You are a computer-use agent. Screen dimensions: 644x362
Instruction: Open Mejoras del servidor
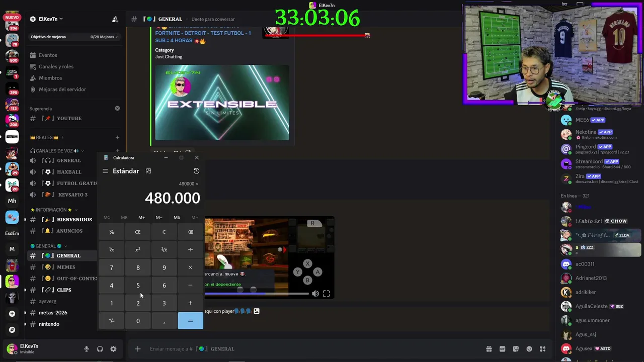coord(62,89)
